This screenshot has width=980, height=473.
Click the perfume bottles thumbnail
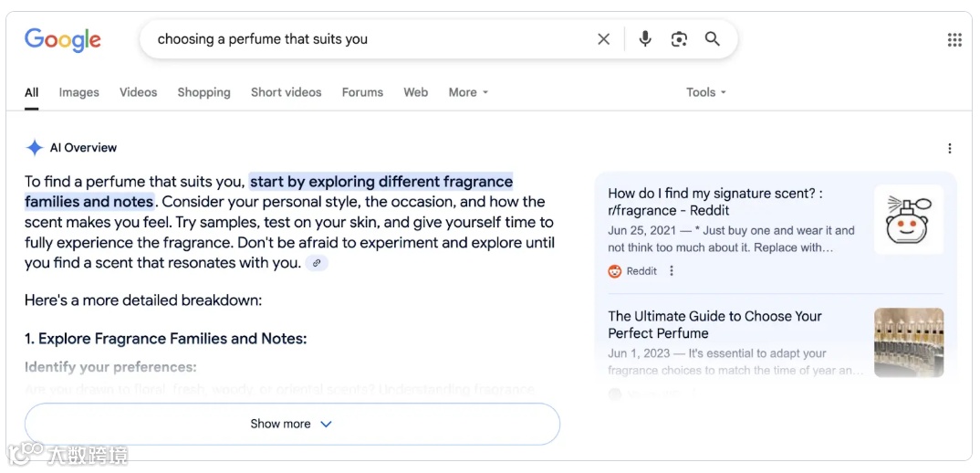(x=909, y=342)
